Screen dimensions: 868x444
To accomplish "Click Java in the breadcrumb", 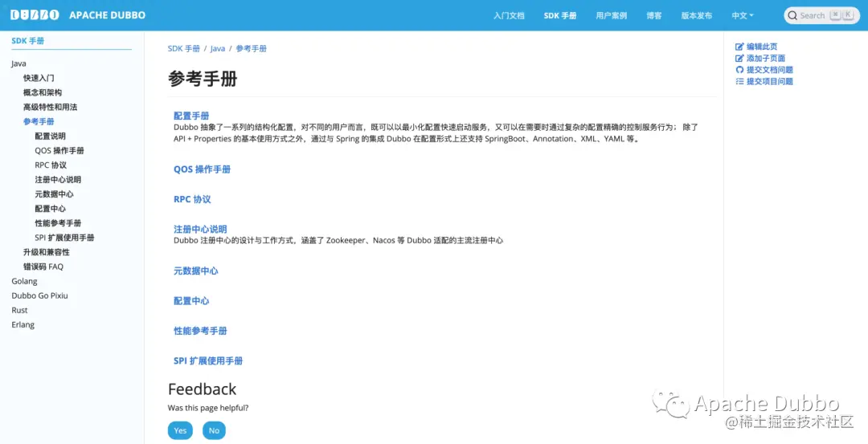I will click(218, 49).
